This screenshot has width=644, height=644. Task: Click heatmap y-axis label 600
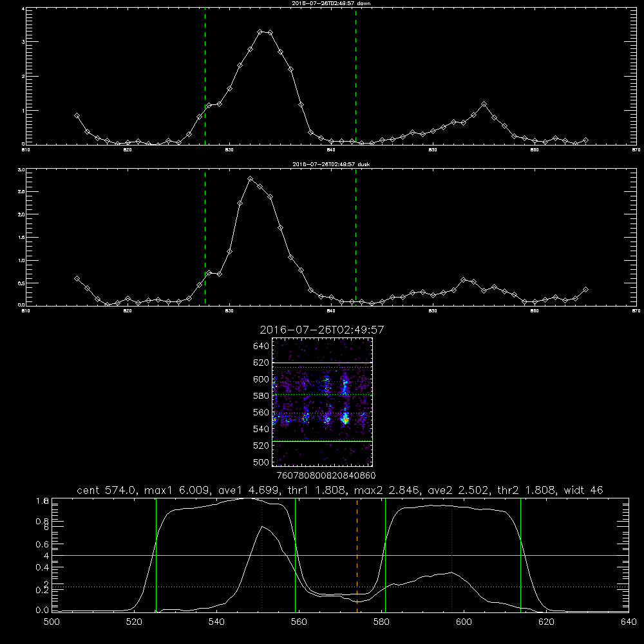pos(261,379)
